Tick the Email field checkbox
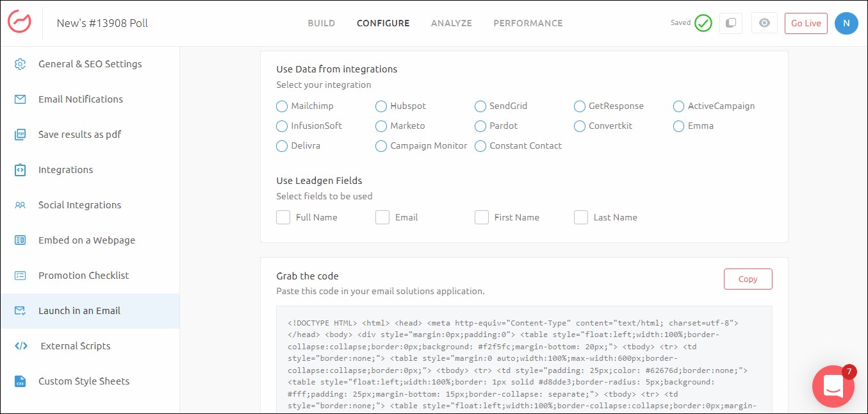868x414 pixels. (x=382, y=217)
